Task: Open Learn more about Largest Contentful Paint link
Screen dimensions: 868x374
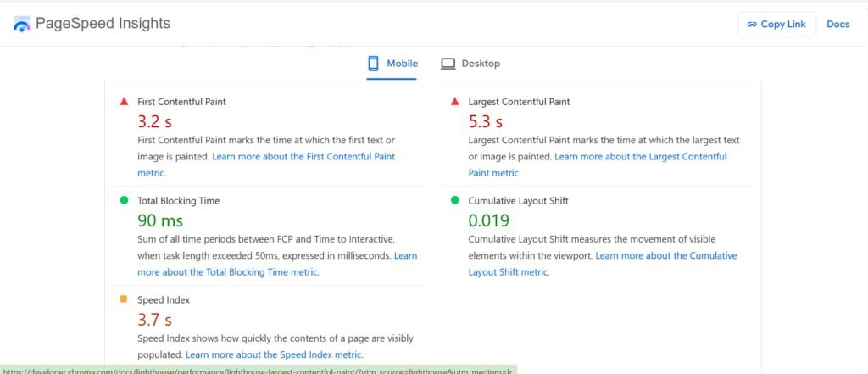Action: [x=598, y=165]
